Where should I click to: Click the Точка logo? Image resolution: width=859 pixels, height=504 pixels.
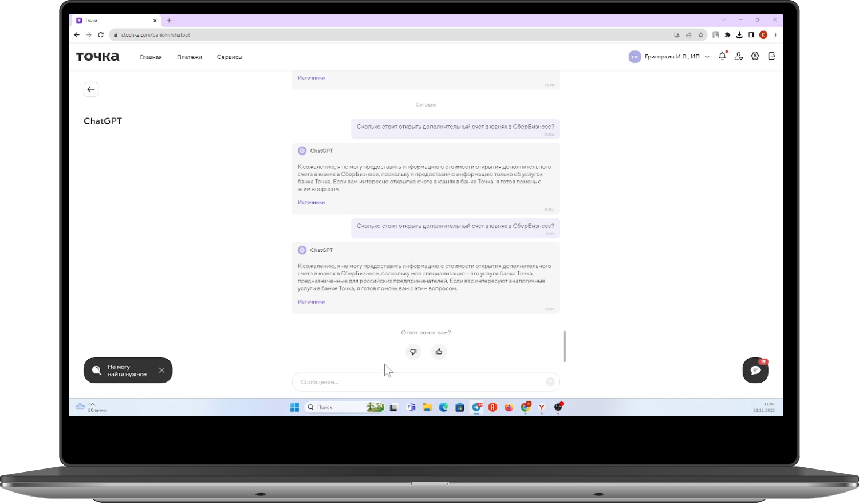tap(98, 57)
